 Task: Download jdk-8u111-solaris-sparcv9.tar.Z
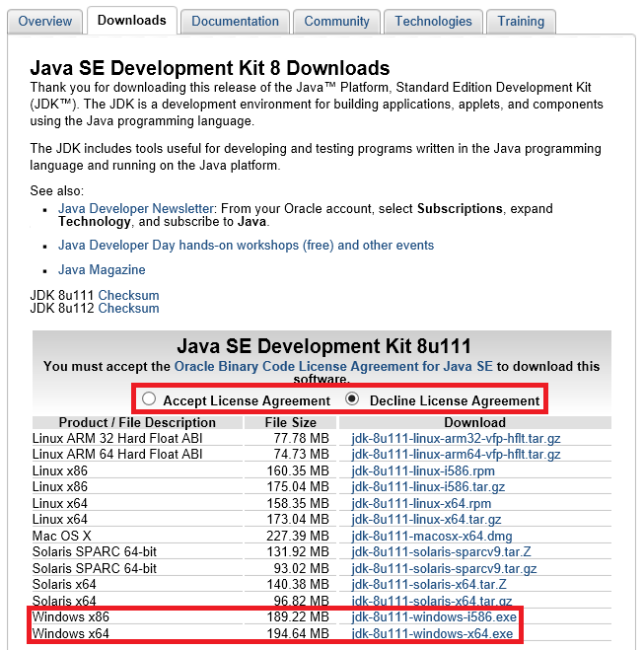(x=441, y=552)
